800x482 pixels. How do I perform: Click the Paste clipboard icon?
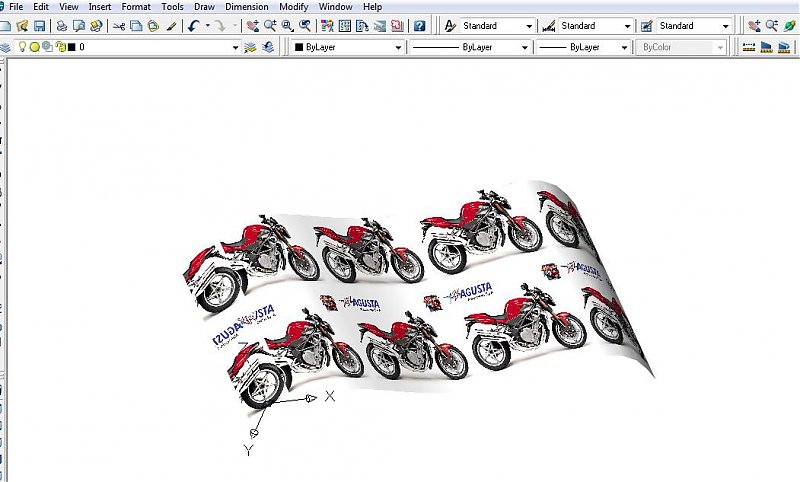[x=153, y=26]
